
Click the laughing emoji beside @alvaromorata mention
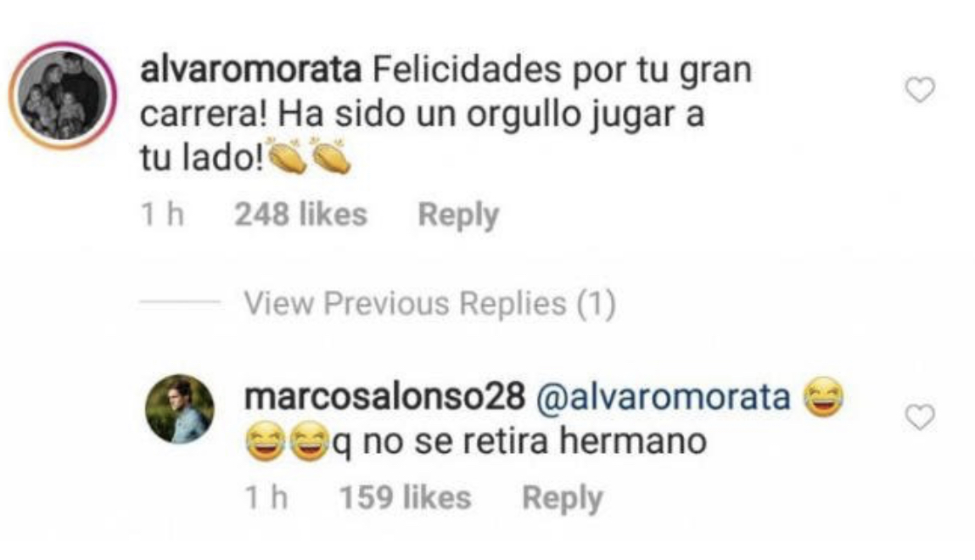click(x=824, y=397)
